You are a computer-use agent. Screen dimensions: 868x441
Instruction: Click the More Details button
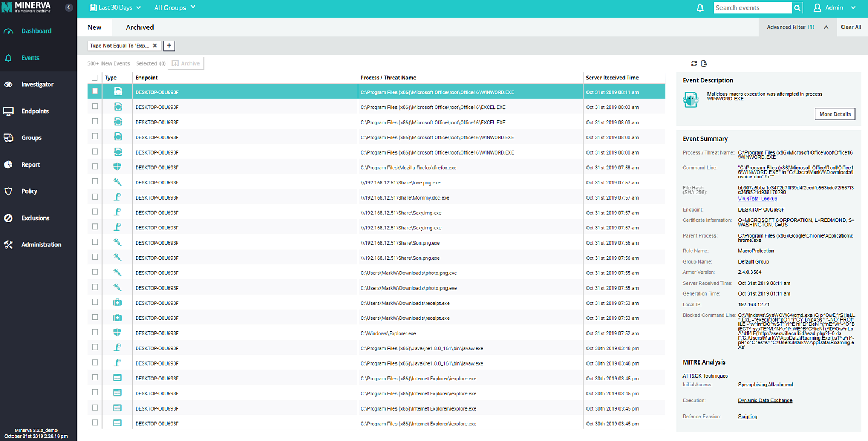click(835, 114)
